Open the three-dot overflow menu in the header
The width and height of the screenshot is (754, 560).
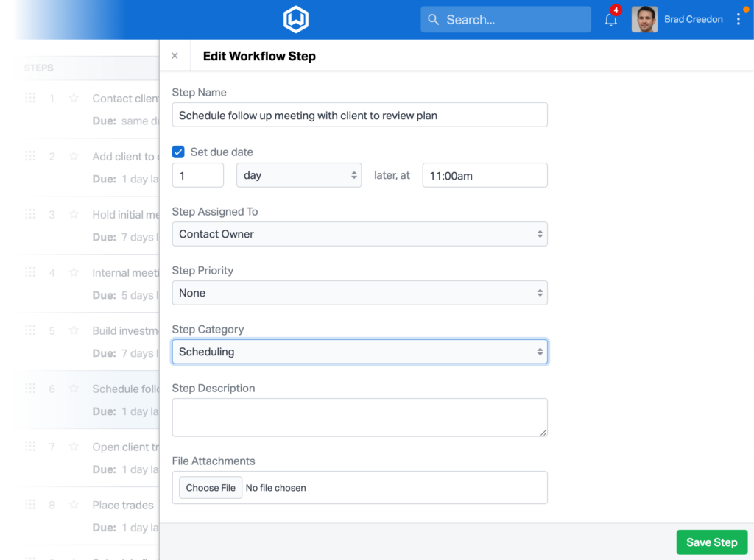point(739,20)
